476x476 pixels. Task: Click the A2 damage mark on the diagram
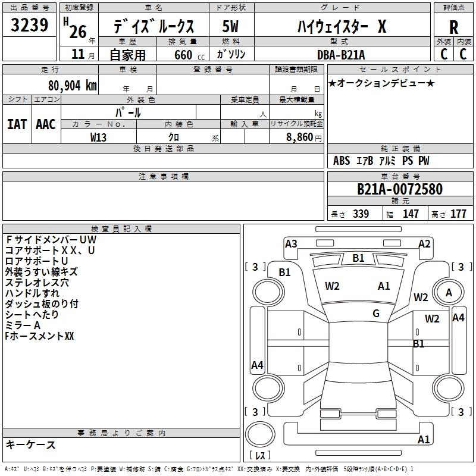click(424, 243)
